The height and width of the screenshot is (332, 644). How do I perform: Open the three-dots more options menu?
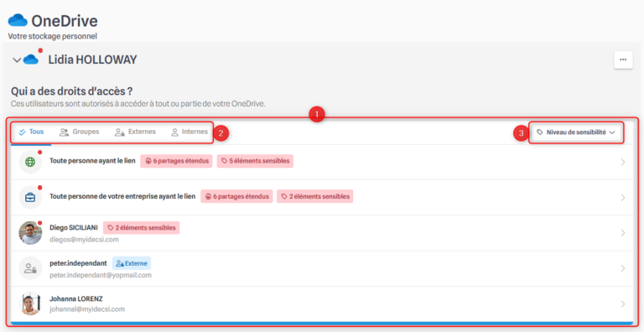coord(623,60)
